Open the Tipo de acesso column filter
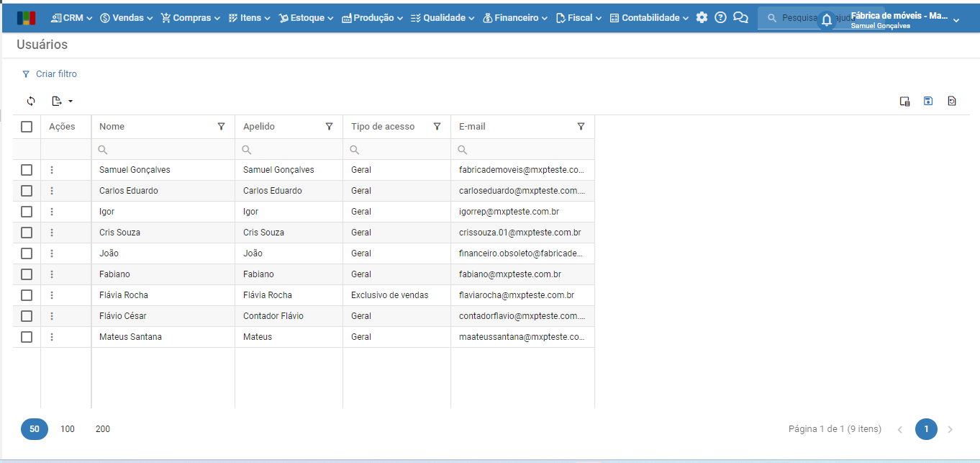 click(437, 127)
